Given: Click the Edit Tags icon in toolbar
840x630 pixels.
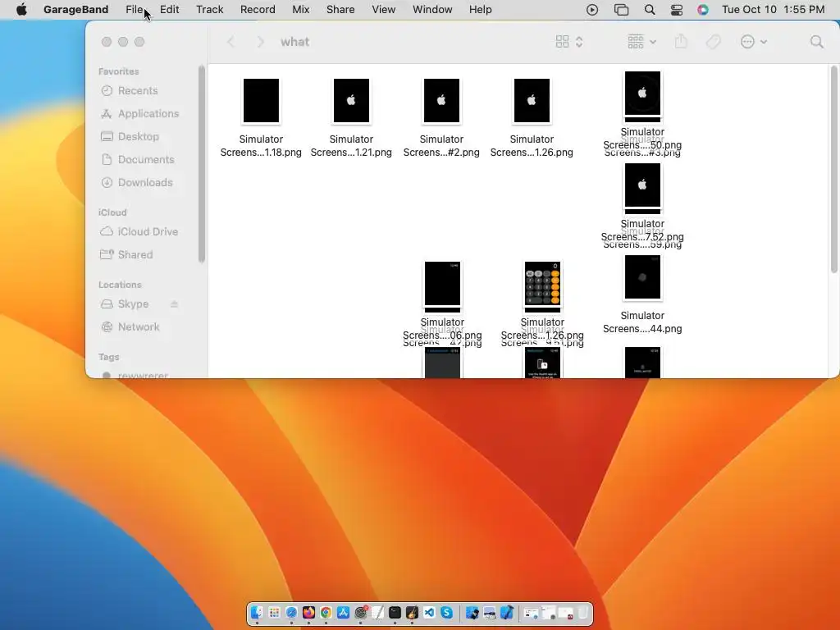Looking at the screenshot, I should [x=713, y=42].
